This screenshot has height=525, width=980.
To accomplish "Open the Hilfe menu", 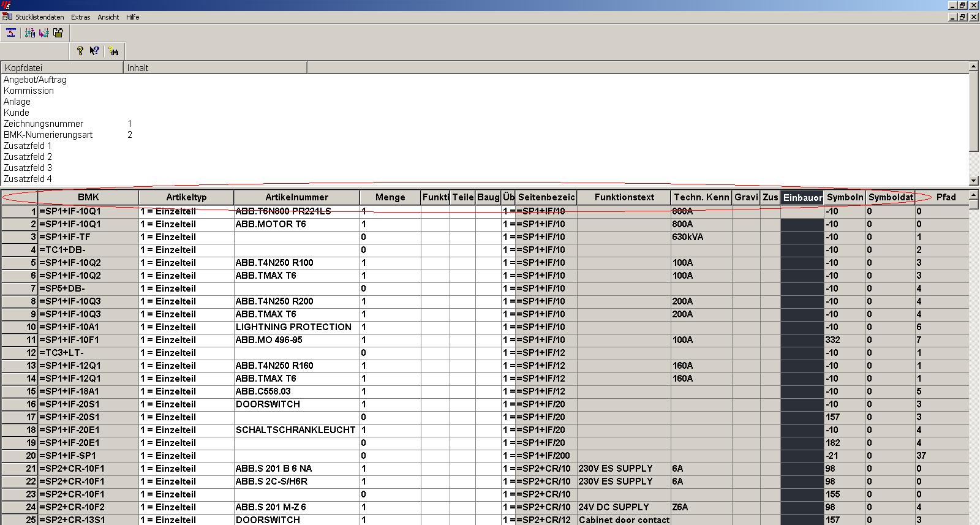I will [x=133, y=17].
